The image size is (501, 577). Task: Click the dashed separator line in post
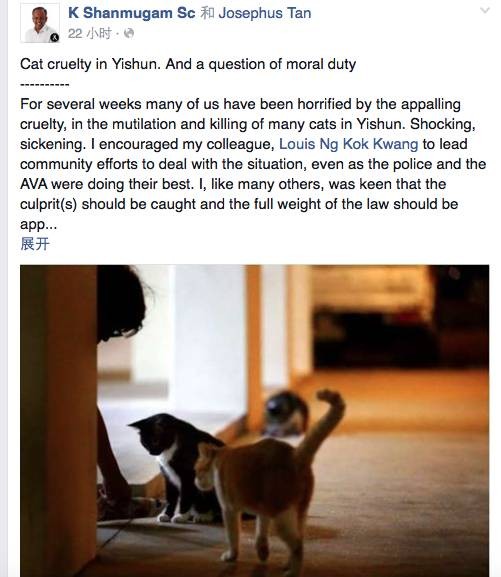coord(45,85)
